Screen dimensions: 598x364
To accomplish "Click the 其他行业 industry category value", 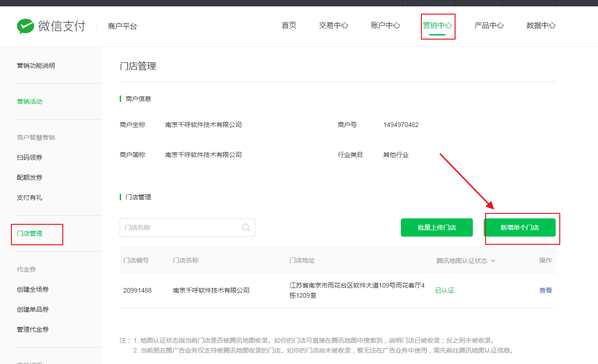I will [x=396, y=155].
